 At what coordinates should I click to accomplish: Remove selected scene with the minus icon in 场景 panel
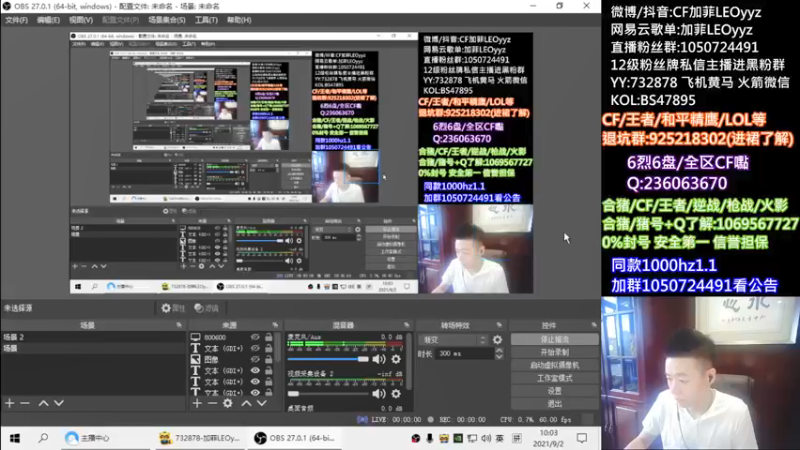25,403
